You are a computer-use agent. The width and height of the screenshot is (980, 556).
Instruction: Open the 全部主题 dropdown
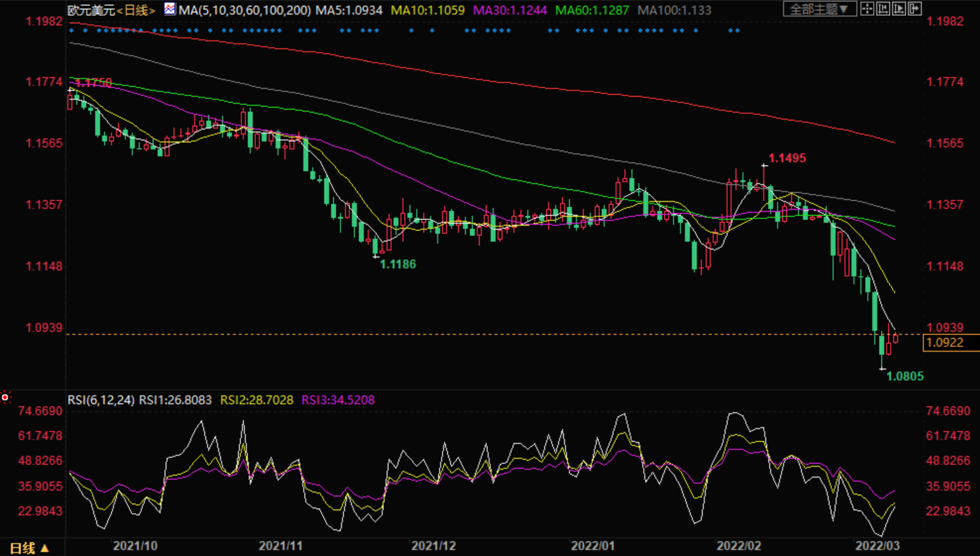point(819,9)
